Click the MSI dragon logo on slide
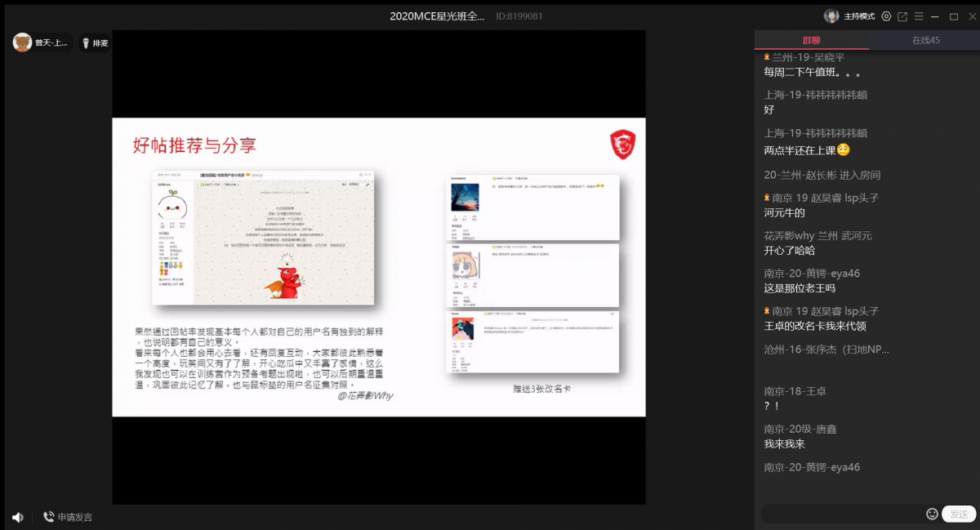The width and height of the screenshot is (980, 530). click(623, 145)
